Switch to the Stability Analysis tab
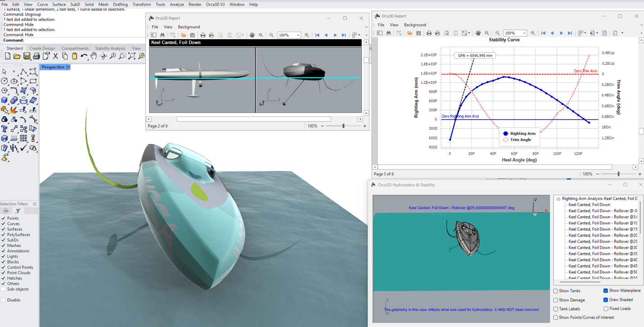The height and width of the screenshot is (327, 644). (x=110, y=48)
